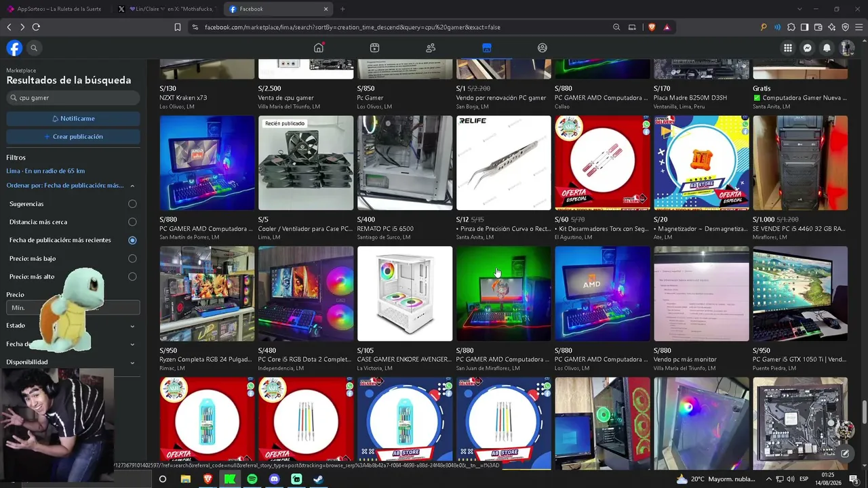The image size is (868, 488).
Task: Open the Brave VPN shield icon
Action: [x=845, y=27]
